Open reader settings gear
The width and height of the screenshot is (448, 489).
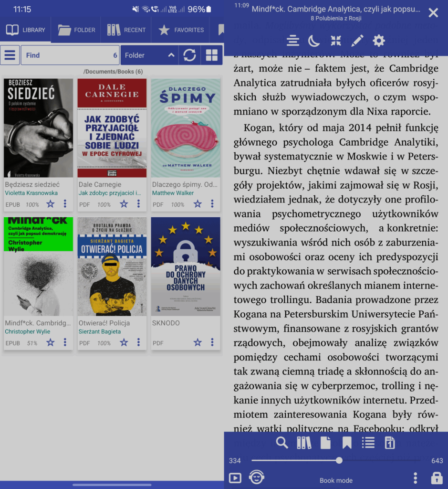click(x=379, y=41)
